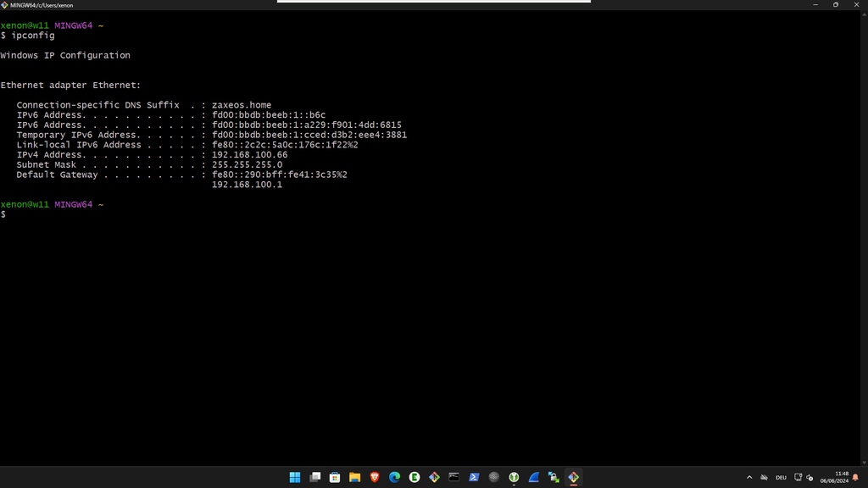Show hidden system tray icons
Image resolution: width=868 pixels, height=488 pixels.
point(749,477)
